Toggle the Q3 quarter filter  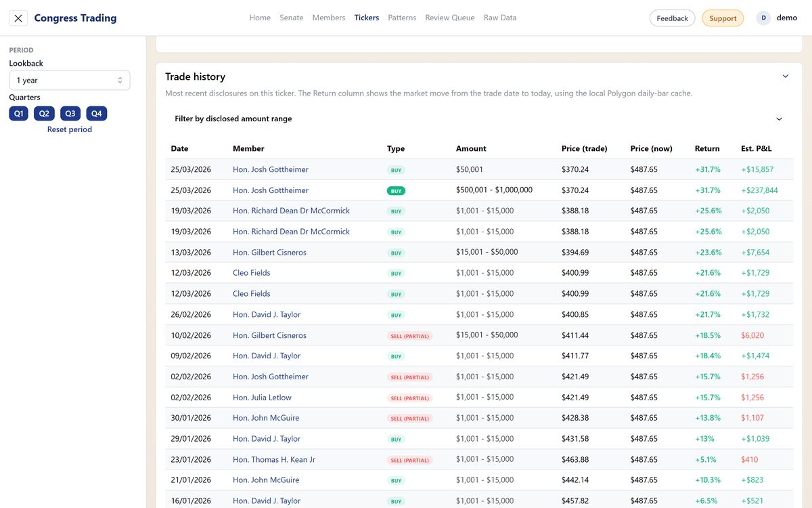70,114
